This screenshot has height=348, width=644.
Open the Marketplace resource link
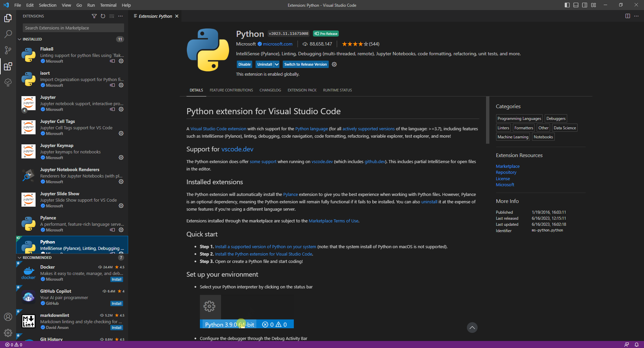[507, 166]
